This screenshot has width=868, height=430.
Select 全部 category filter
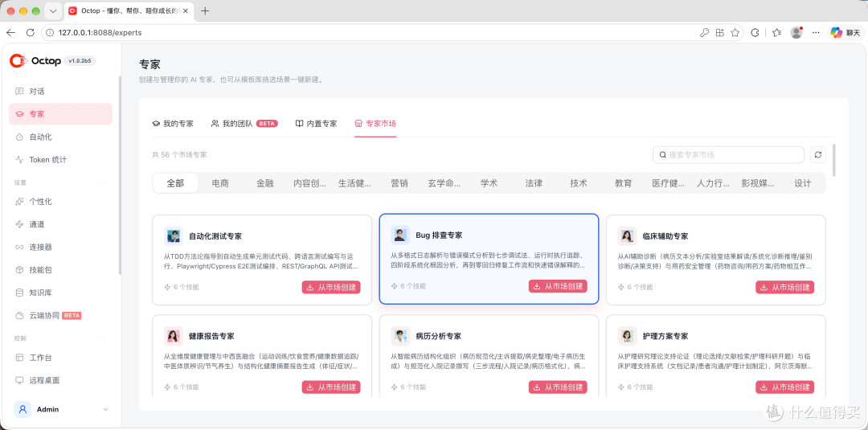[x=175, y=183]
